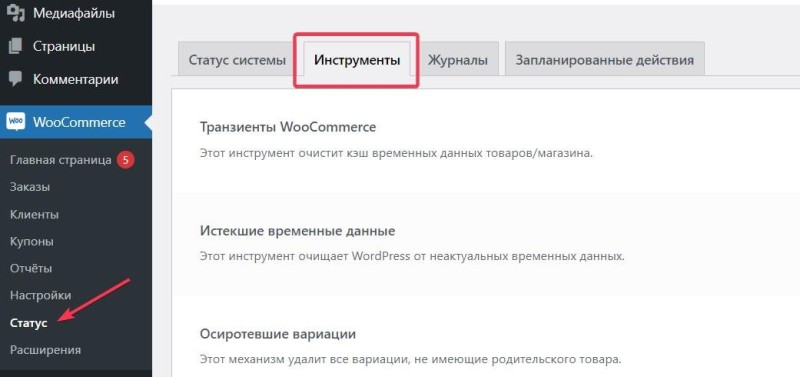Open Статус submenu link
800x377 pixels.
[29, 323]
